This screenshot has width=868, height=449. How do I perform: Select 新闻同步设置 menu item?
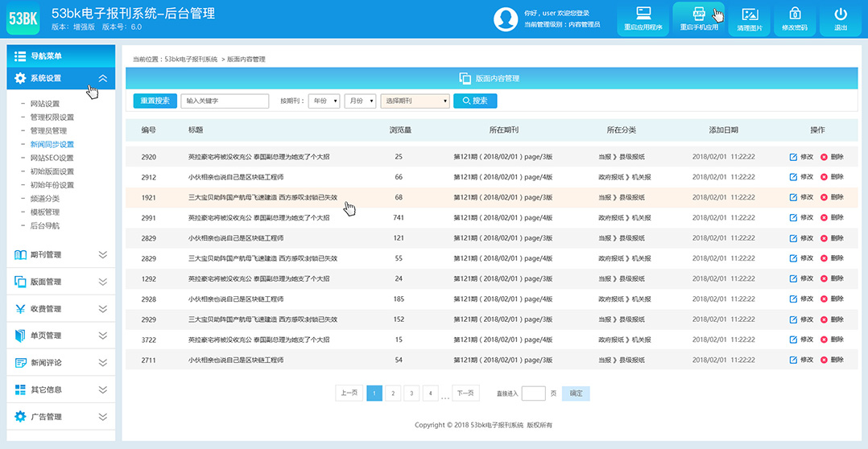(52, 144)
